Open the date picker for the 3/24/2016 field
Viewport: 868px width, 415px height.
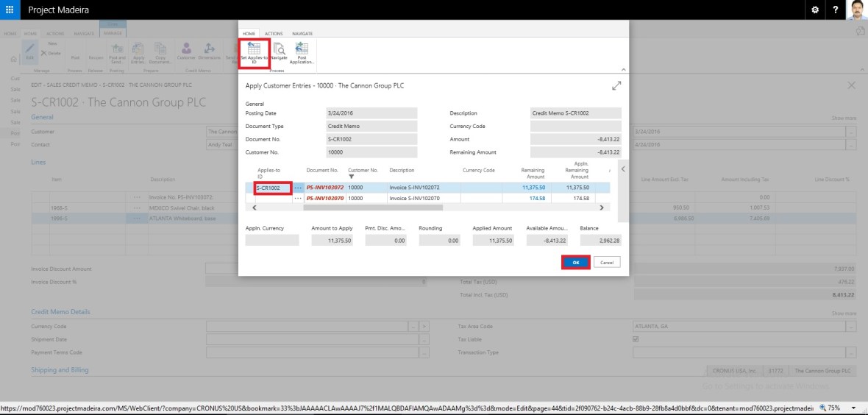tap(851, 132)
